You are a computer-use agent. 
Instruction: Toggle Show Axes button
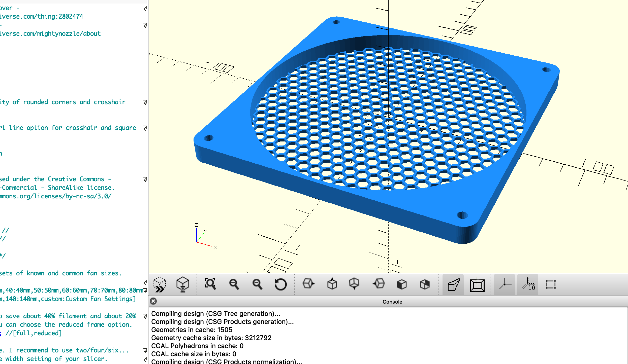505,285
